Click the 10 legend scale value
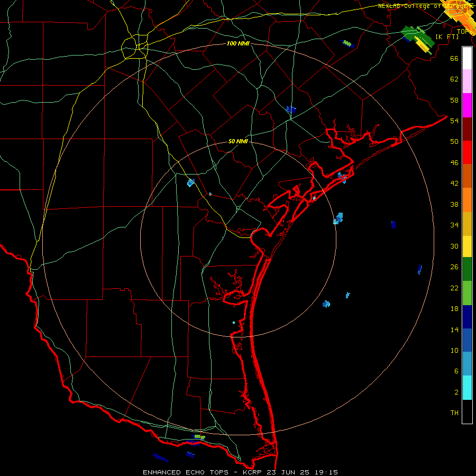The height and width of the screenshot is (476, 476). [x=454, y=350]
